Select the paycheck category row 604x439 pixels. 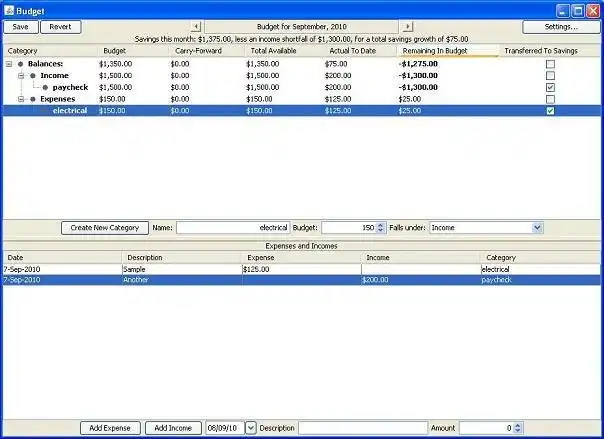[302, 87]
